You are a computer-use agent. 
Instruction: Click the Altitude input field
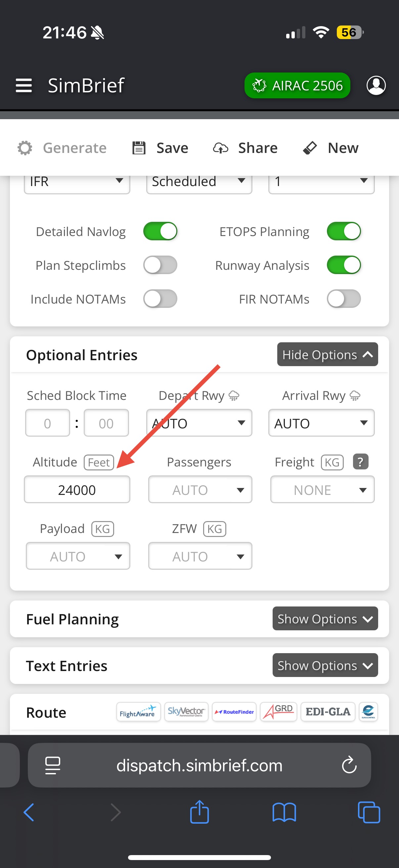77,490
